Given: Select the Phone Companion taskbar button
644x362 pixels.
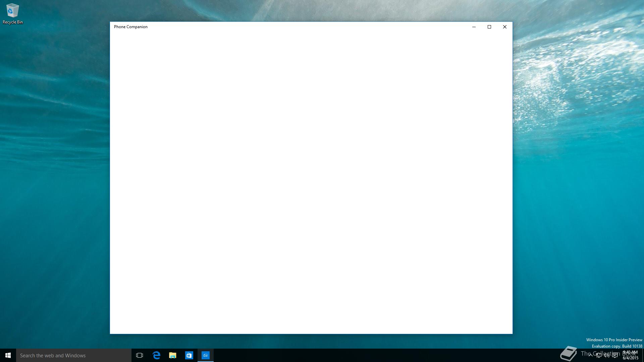Looking at the screenshot, I should click(x=206, y=355).
